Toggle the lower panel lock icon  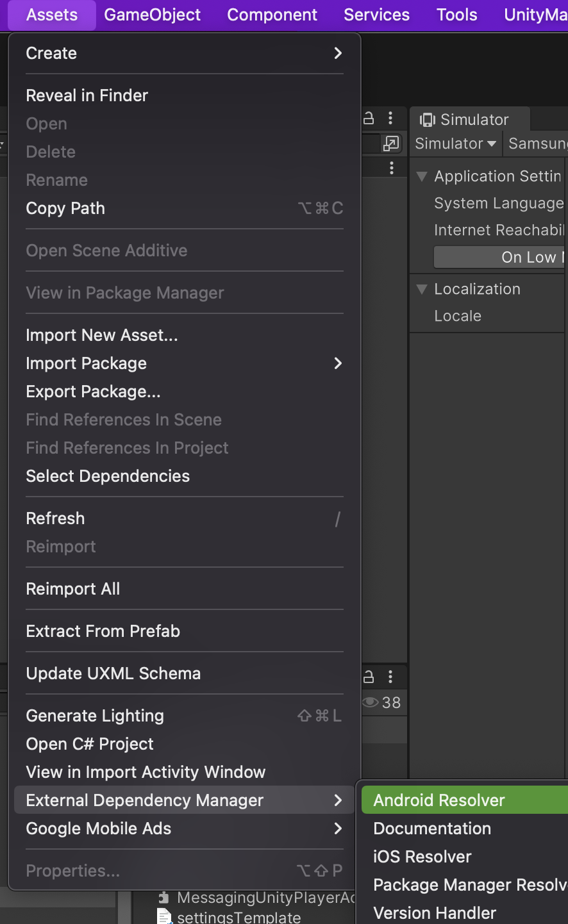click(369, 677)
